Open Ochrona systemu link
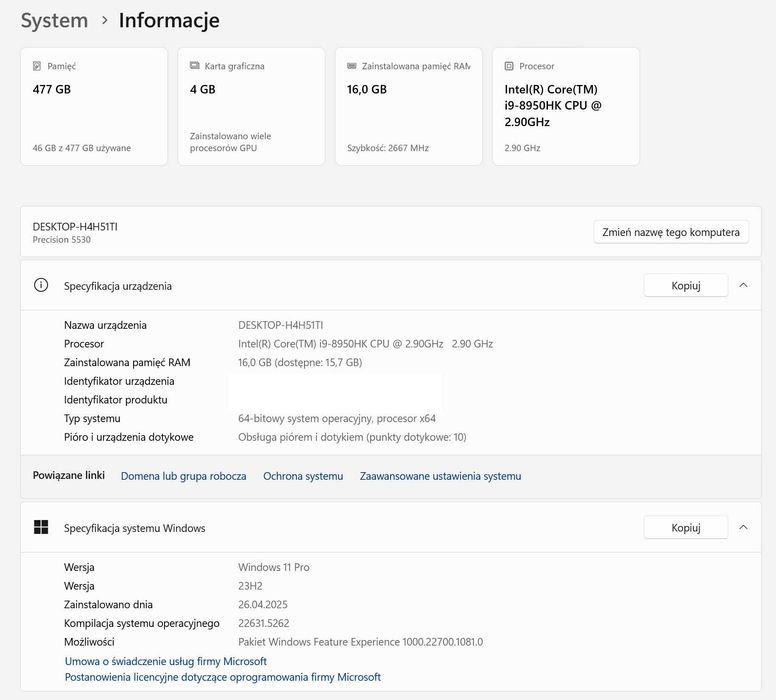Viewport: 776px width, 700px height. tap(303, 476)
